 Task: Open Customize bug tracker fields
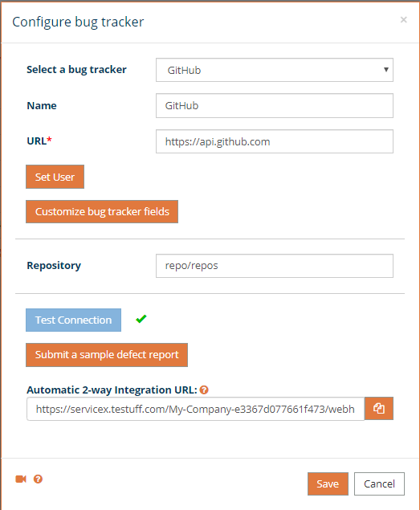[102, 212]
